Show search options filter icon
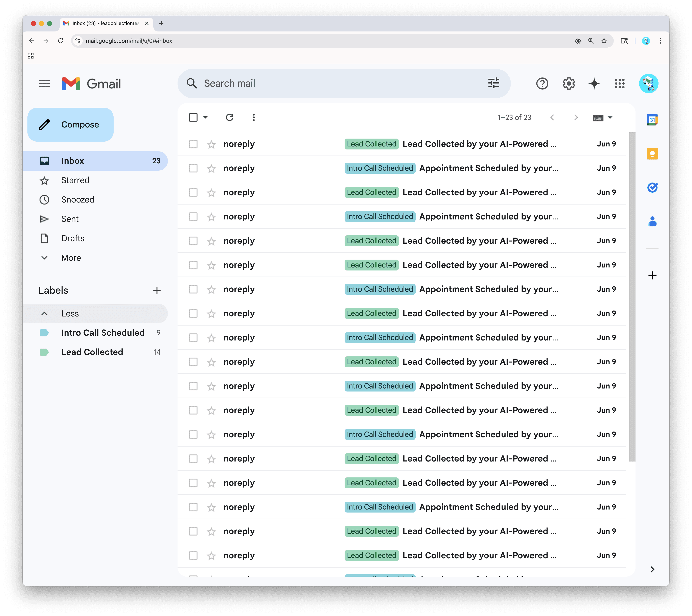692x616 pixels. tap(494, 83)
